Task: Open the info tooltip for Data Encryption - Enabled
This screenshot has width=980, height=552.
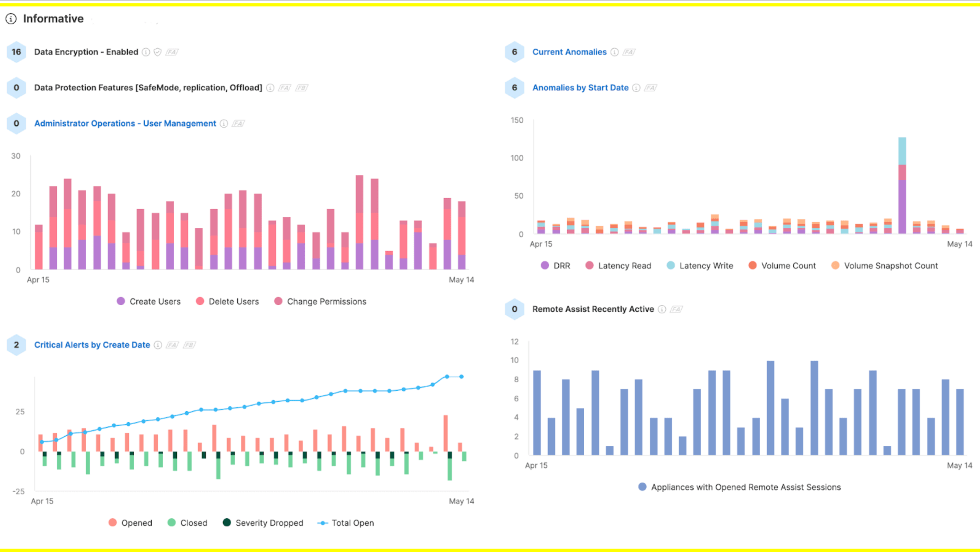Action: pos(146,52)
